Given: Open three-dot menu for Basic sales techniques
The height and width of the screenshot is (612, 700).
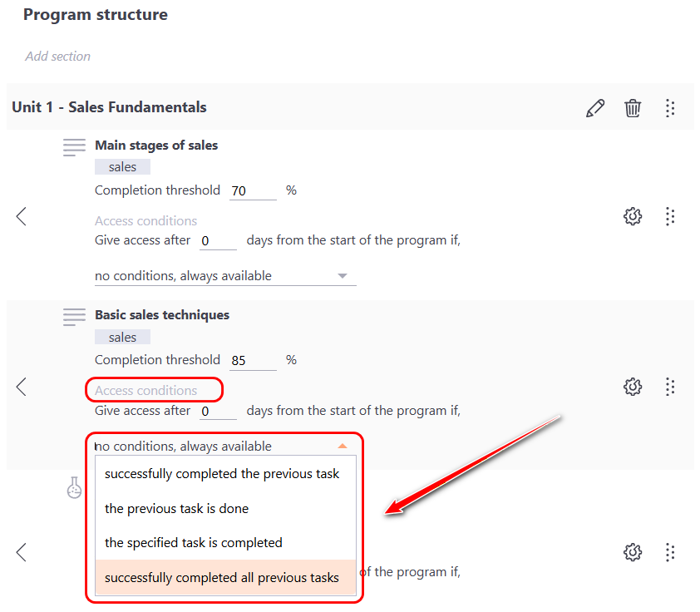Looking at the screenshot, I should [670, 387].
